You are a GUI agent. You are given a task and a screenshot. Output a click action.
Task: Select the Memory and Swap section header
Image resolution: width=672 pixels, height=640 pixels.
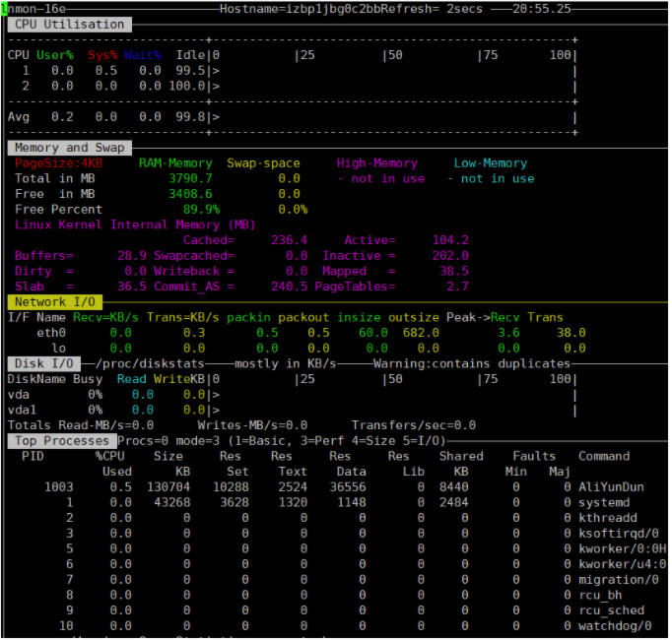69,148
